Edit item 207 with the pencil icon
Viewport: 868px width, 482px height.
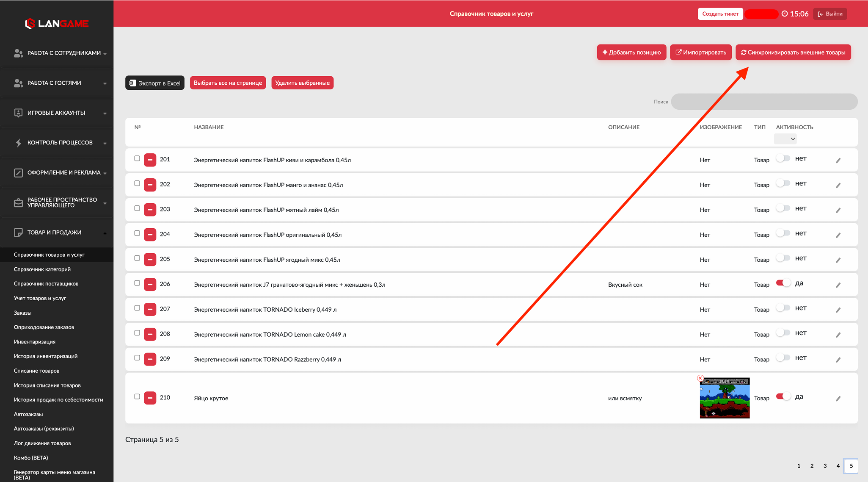click(838, 310)
